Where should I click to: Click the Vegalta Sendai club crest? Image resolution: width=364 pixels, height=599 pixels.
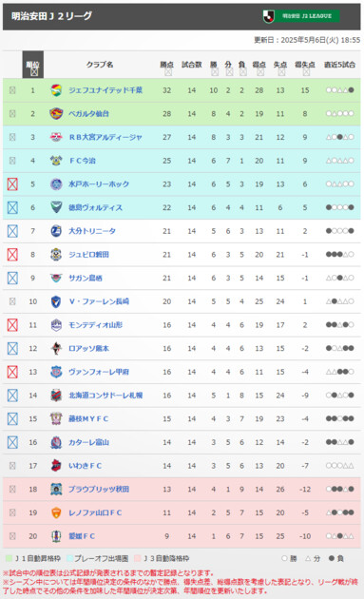tap(56, 113)
